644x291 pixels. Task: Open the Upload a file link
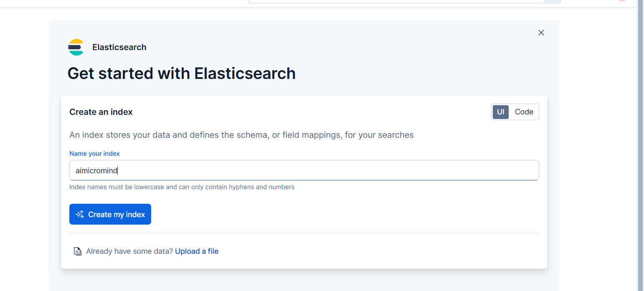(197, 251)
